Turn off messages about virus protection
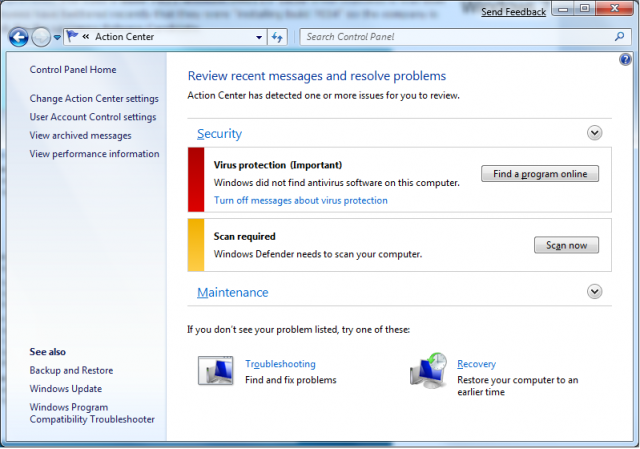The height and width of the screenshot is (449, 640). [300, 200]
